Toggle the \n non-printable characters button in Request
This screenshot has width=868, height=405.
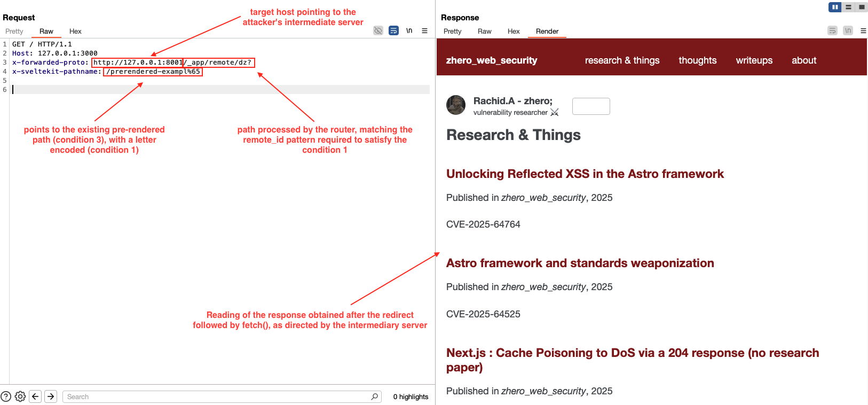coord(409,30)
